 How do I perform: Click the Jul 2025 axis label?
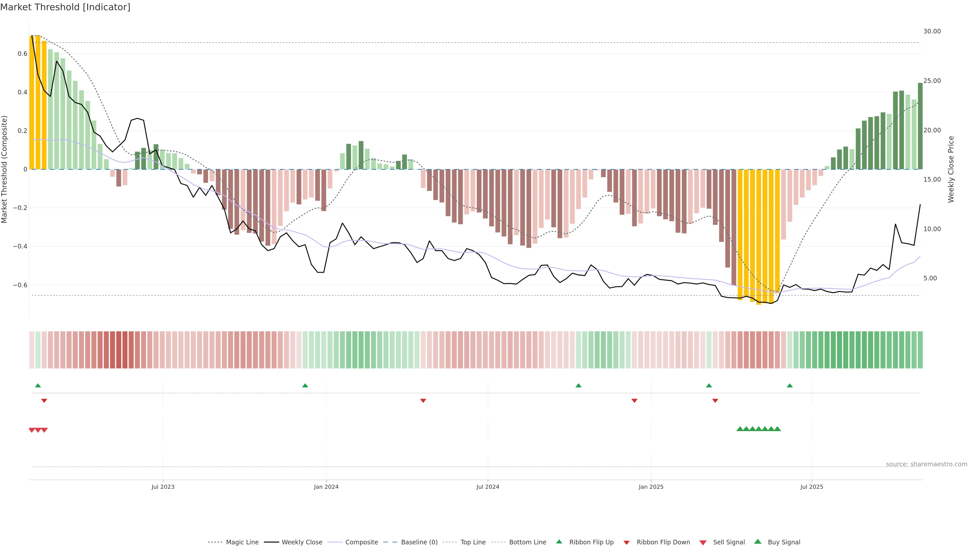(x=812, y=487)
